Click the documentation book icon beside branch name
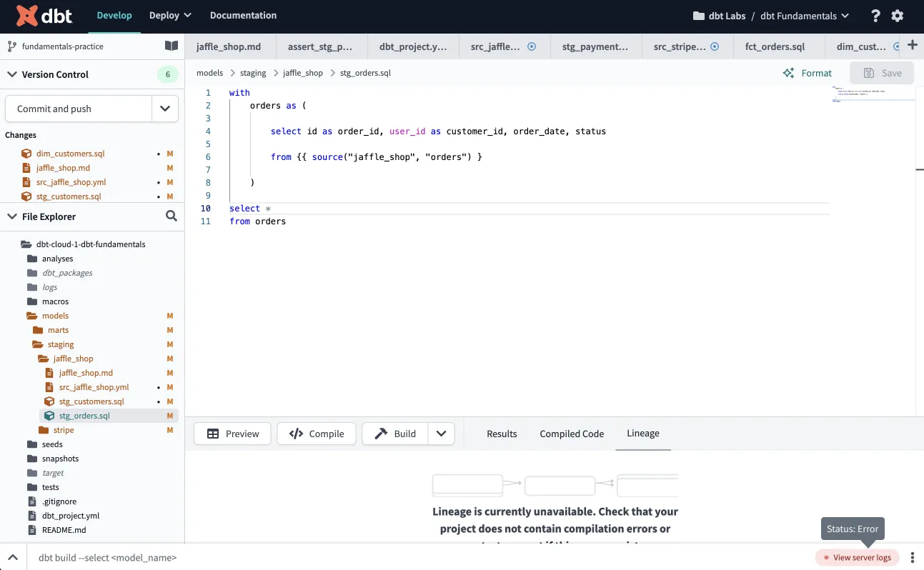 click(172, 46)
